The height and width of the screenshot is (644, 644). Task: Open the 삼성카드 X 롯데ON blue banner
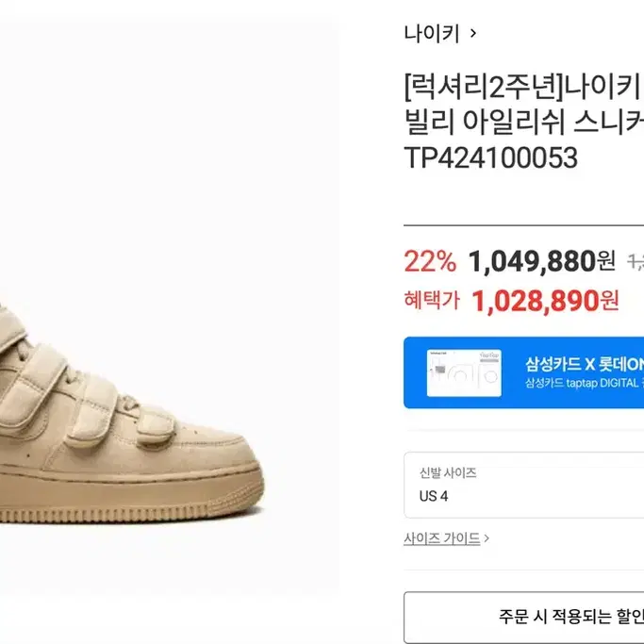[x=524, y=372]
